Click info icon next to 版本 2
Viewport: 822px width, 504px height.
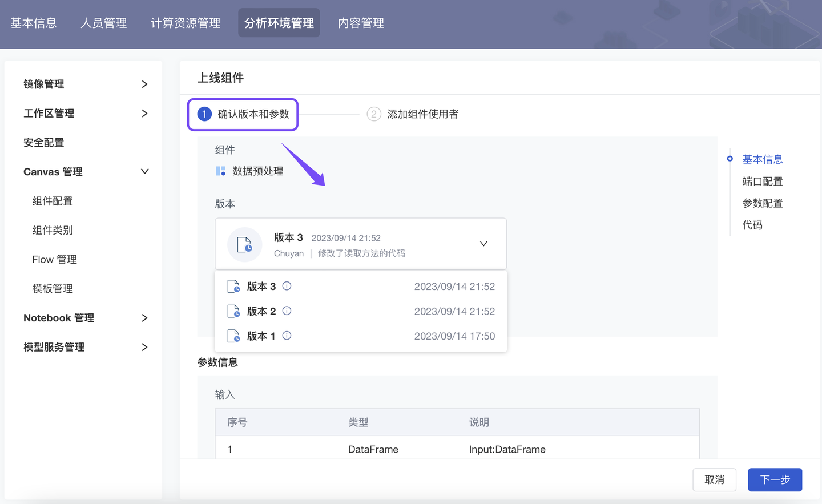pos(287,311)
